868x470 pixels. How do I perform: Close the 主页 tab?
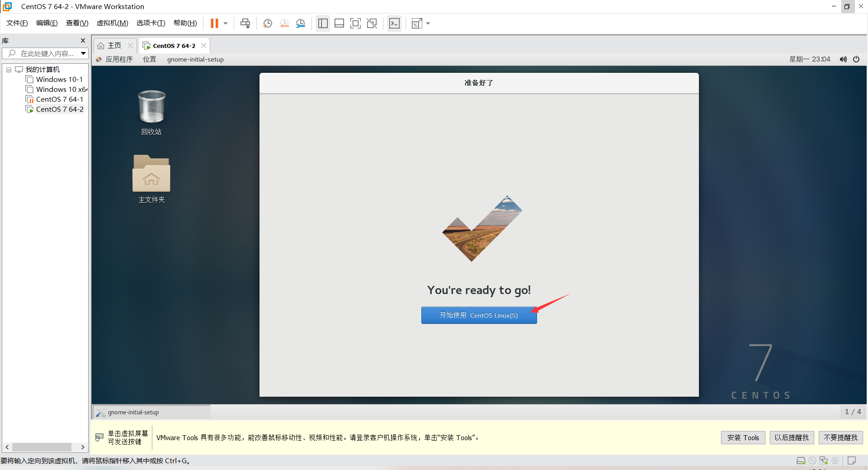tap(130, 46)
